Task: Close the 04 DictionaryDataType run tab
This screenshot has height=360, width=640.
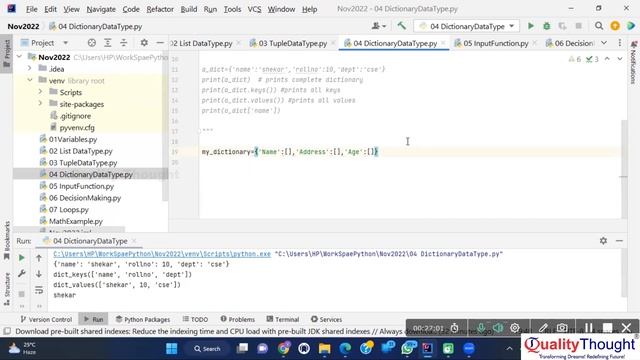Action: 134,241
